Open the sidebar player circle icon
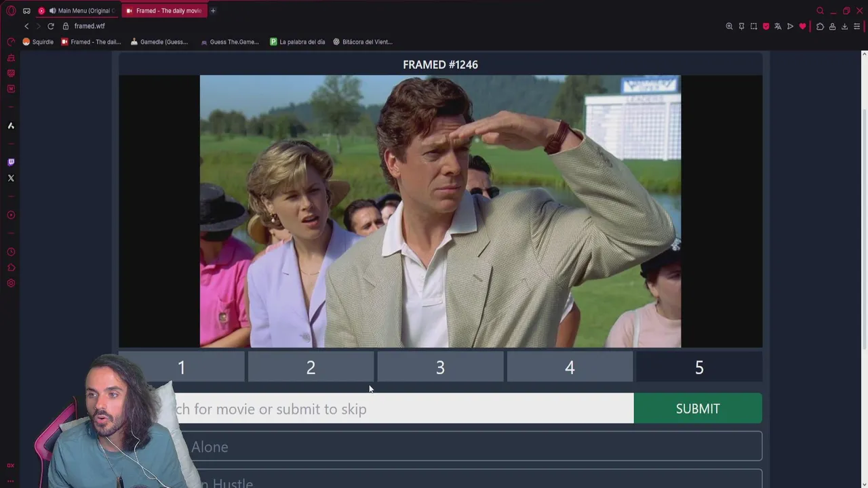Viewport: 868px width, 488px height. 11,215
